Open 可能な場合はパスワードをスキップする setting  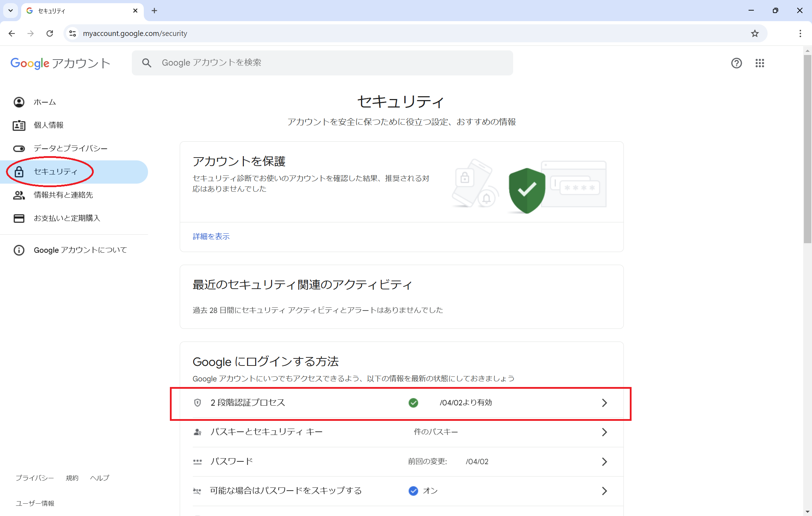286,491
